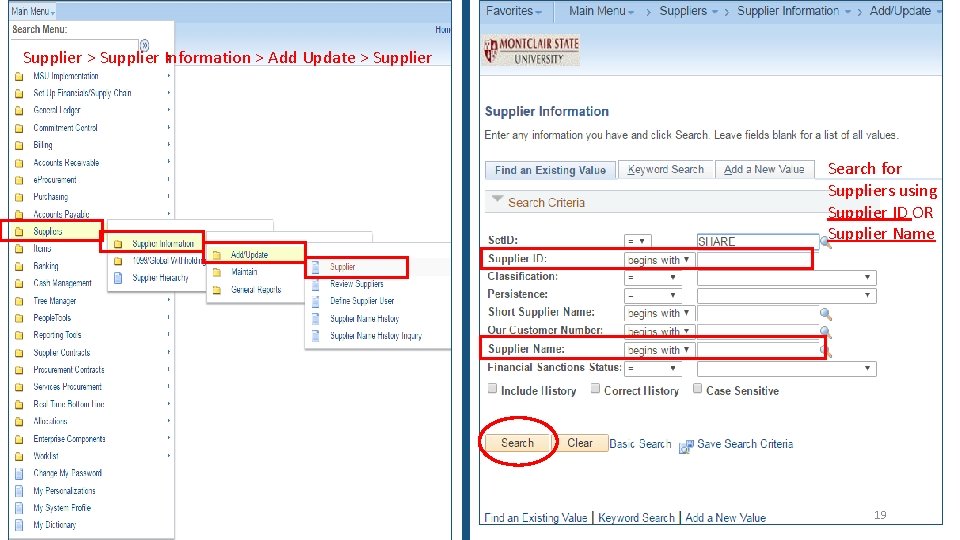Image resolution: width=960 pixels, height=540 pixels.
Task: Open Supplier Hierarchy page entry
Action: click(x=160, y=278)
